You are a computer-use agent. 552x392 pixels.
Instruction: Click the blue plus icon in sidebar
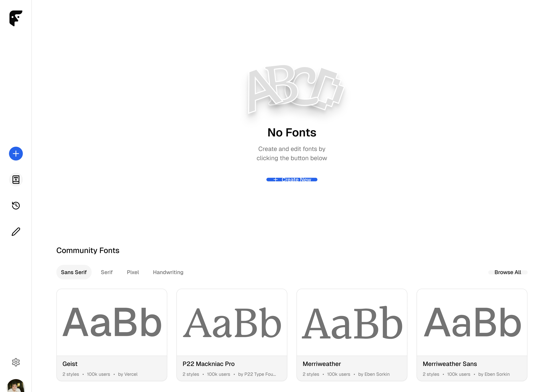tap(16, 154)
